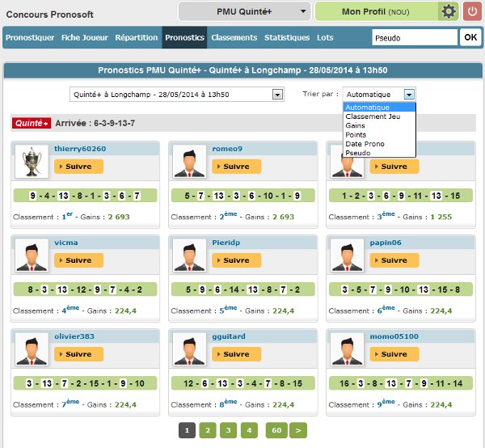Open papin06 profile link
Screen dimensions: 485x448
pyautogui.click(x=386, y=243)
